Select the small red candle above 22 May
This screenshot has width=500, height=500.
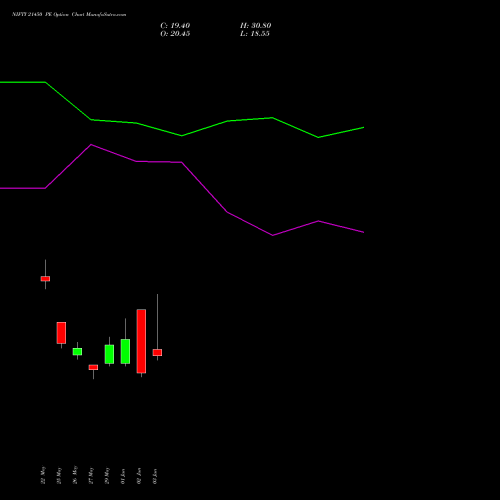tap(45, 279)
